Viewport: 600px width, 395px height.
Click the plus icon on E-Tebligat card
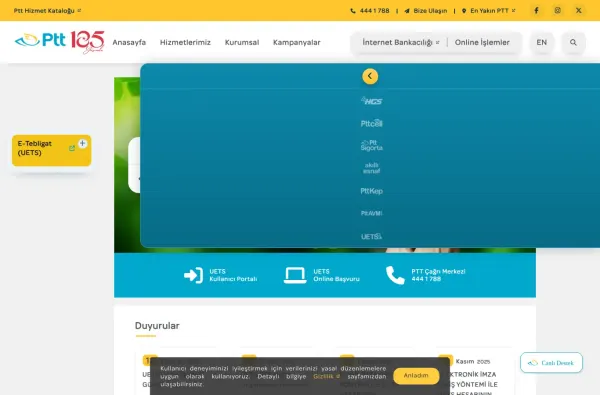point(82,144)
